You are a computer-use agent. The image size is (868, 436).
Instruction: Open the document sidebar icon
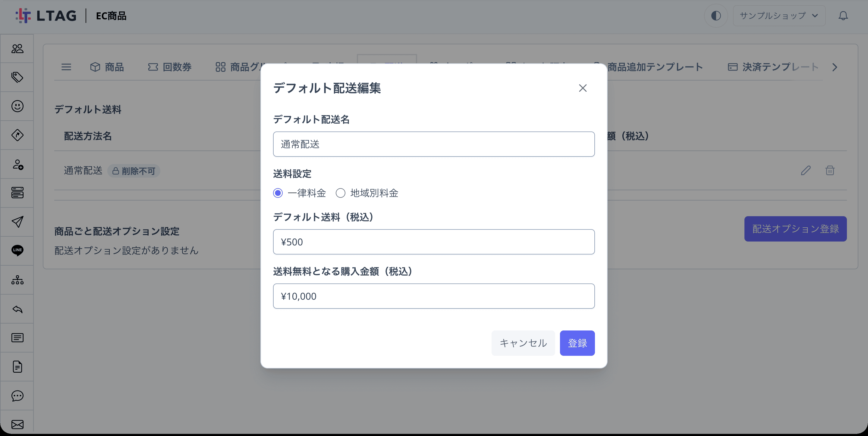click(17, 367)
